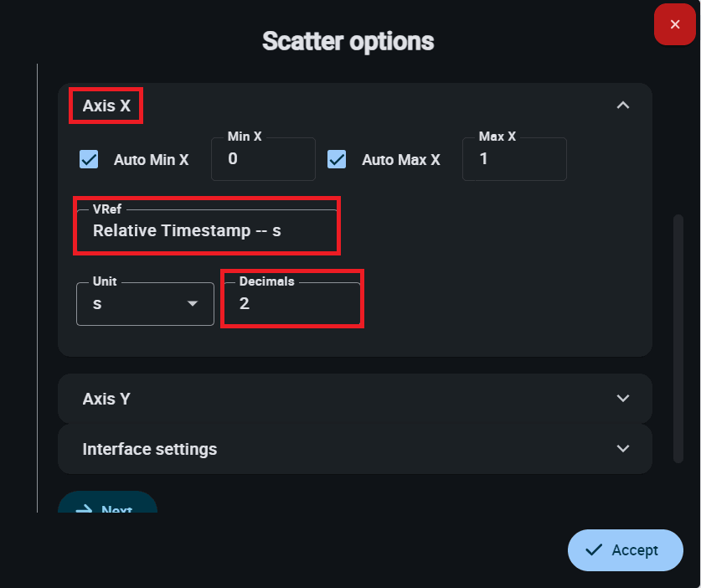This screenshot has height=588, width=701.
Task: Close the Scatter options dialog
Action: click(x=675, y=24)
